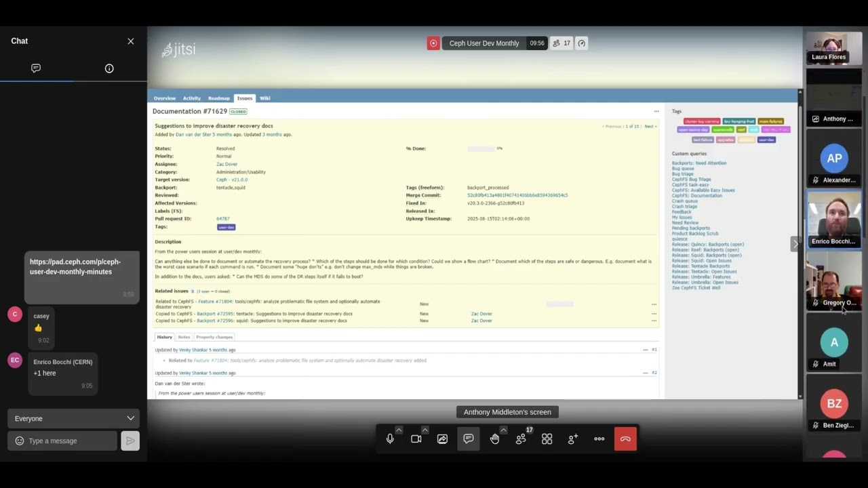Mute the microphone in the toolbar
Viewport: 868px width, 488px height.
[390, 439]
